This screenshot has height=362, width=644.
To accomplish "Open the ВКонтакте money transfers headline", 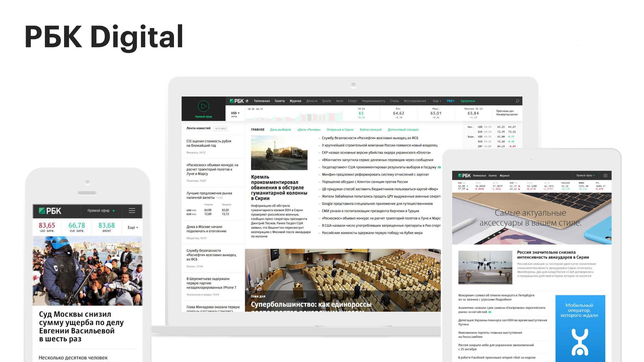I will click(x=378, y=160).
